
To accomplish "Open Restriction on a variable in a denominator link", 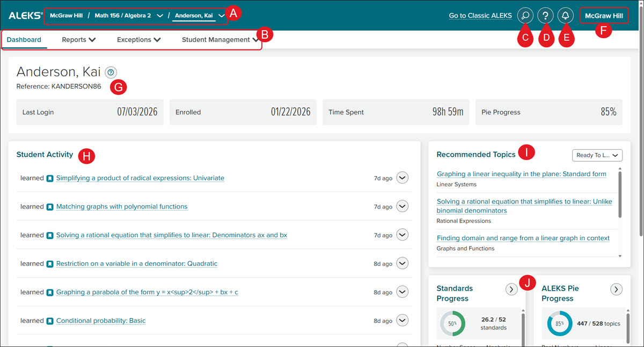I will point(137,264).
